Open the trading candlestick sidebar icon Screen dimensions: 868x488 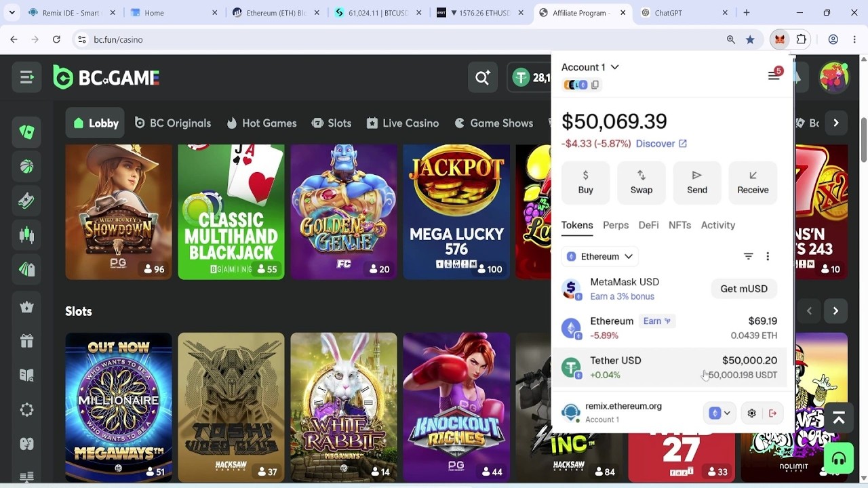click(x=26, y=235)
